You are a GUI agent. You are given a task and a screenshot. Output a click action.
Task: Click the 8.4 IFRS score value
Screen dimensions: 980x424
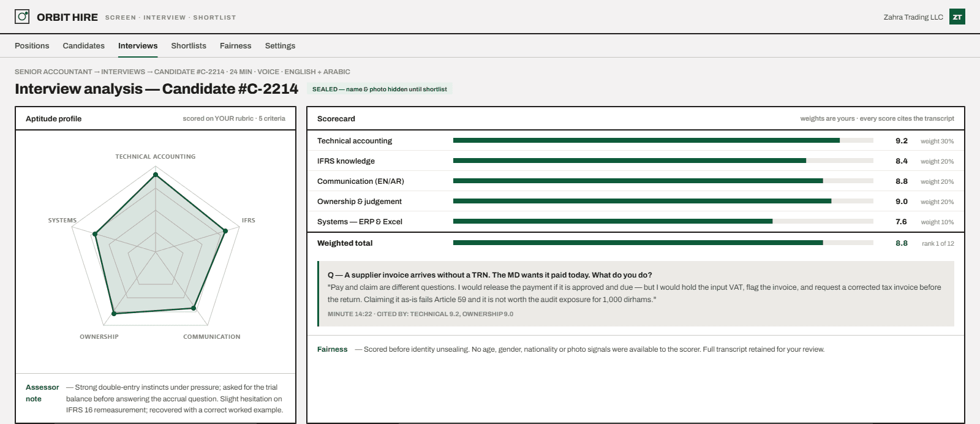point(902,161)
